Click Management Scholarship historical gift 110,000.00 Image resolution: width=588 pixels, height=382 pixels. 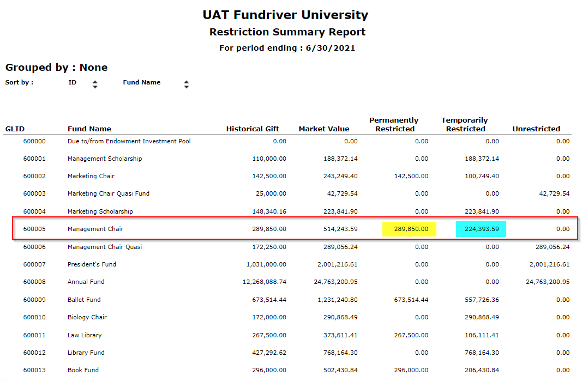(x=269, y=159)
